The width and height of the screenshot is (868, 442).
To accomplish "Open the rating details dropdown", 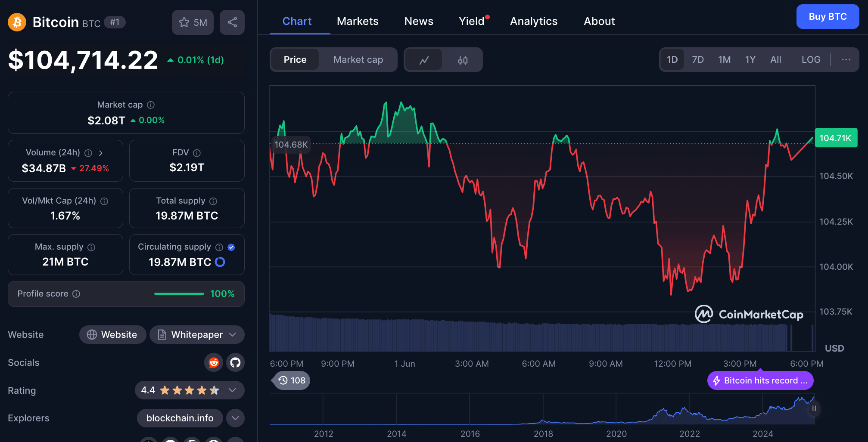I will point(232,390).
